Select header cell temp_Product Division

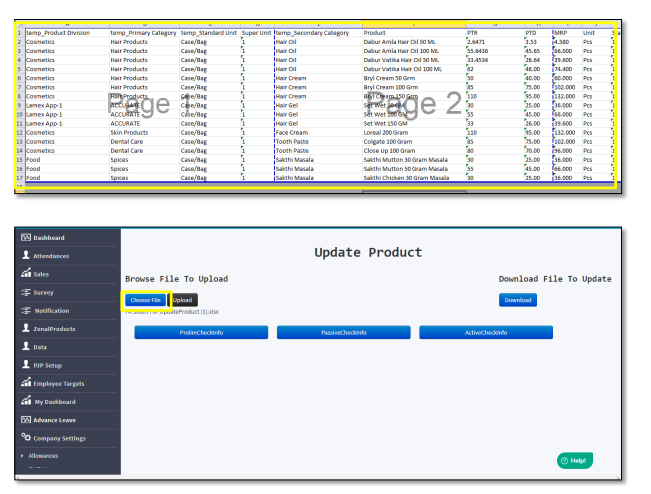[x=67, y=33]
